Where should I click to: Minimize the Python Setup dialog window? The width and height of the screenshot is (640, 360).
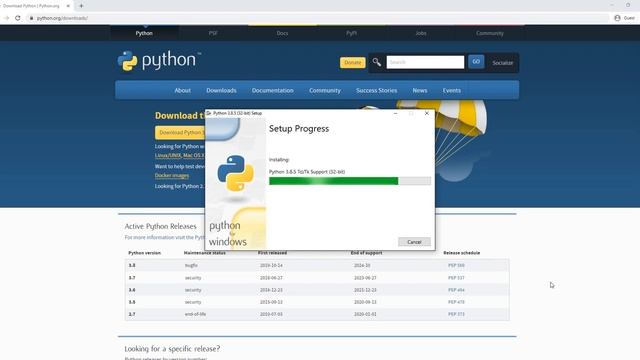click(395, 113)
